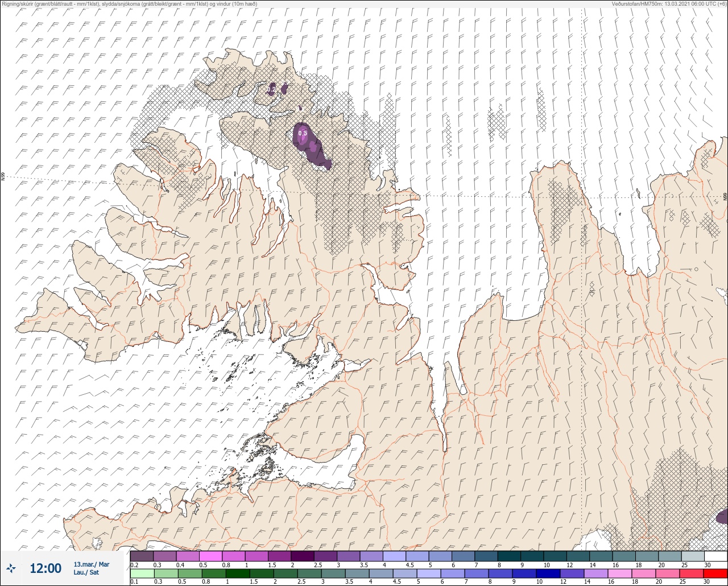Click the weekday text 'Lau./ Sat'
Screen dimensions: 728x586
click(x=86, y=572)
